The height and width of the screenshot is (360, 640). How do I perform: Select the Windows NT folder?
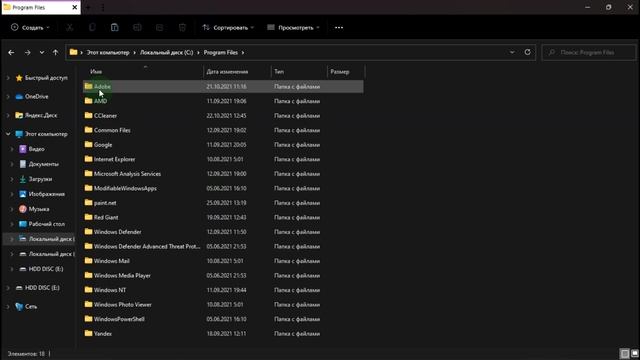(223, 290)
